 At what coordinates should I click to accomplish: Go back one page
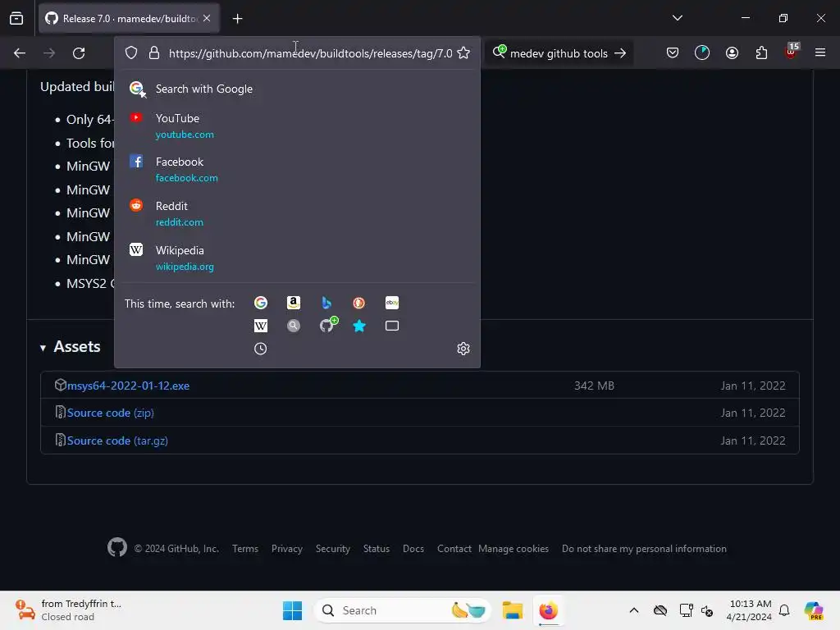coord(20,53)
